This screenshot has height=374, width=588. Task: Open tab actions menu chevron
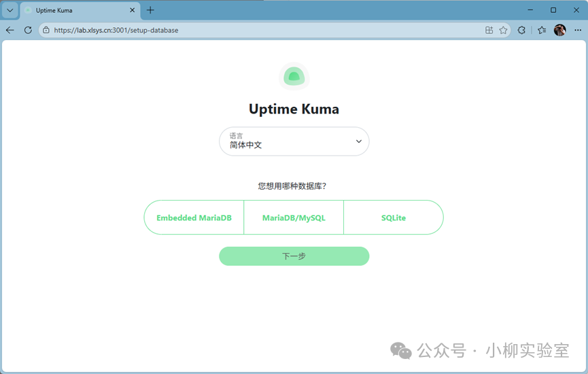(x=10, y=10)
